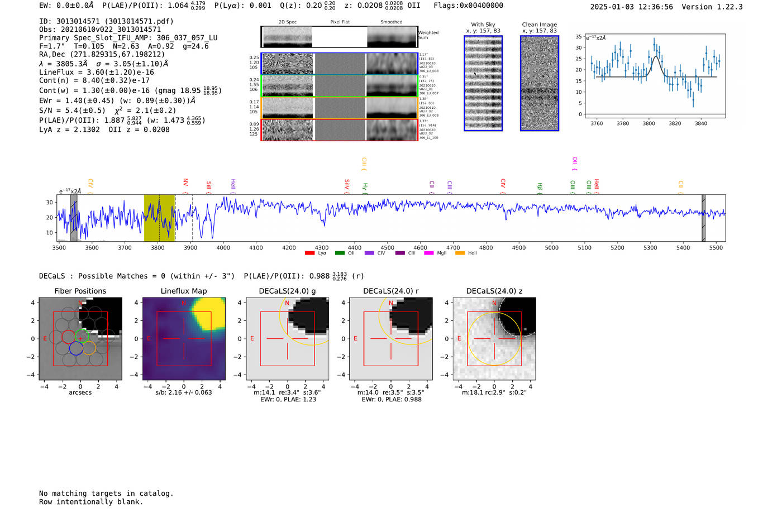The image size is (782, 532).
Task: Click the P(Lyα): 0.001 header value
Action: tap(243, 6)
